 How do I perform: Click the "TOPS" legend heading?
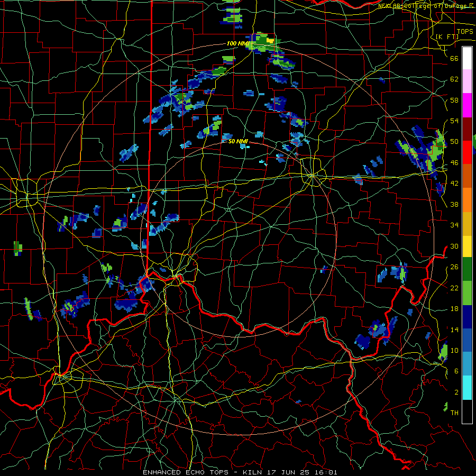[465, 32]
